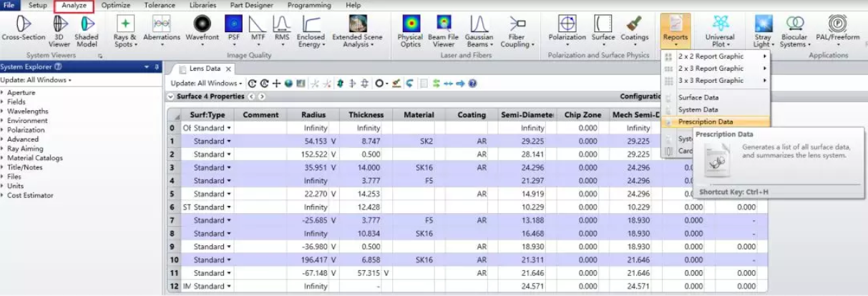This screenshot has height=296, width=868.
Task: Close the Lens Data tab
Action: (228, 69)
